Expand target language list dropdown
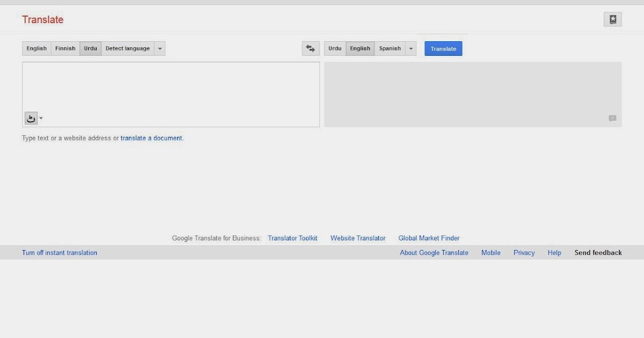 point(411,48)
